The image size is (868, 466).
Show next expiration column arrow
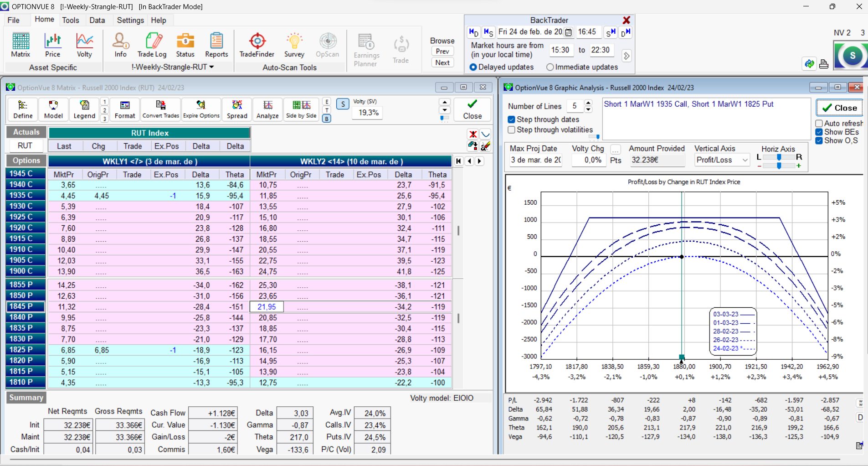[479, 161]
